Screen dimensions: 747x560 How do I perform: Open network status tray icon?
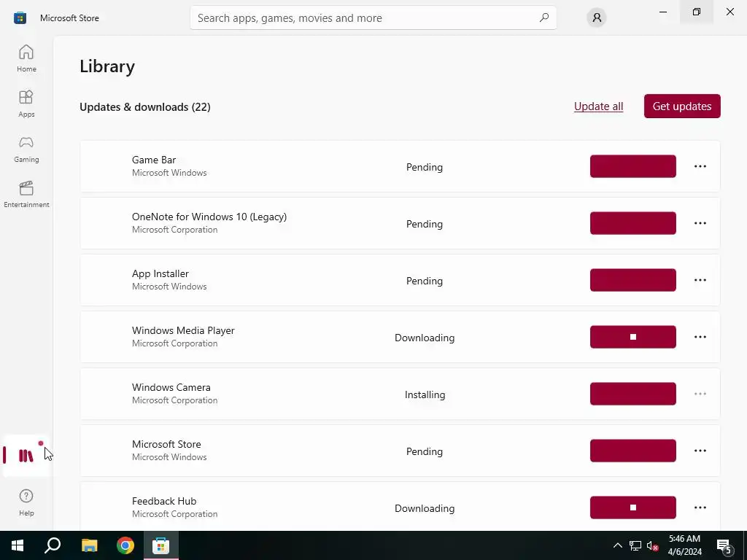tap(635, 545)
